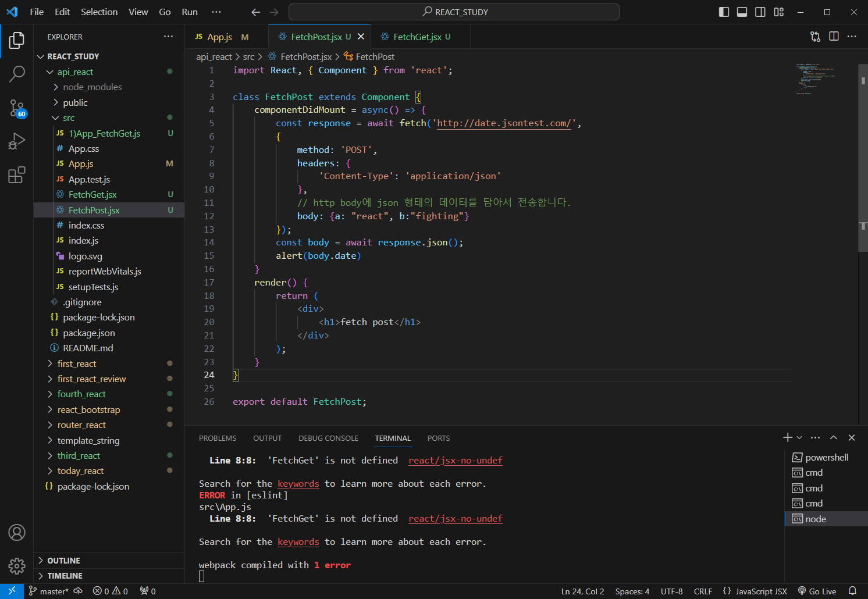
Task: Split the editor to the right
Action: pos(834,37)
